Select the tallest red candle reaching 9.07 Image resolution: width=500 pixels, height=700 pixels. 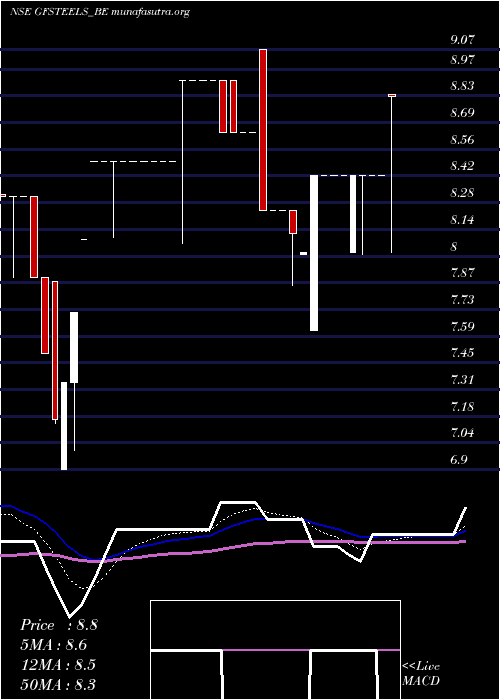click(x=263, y=129)
